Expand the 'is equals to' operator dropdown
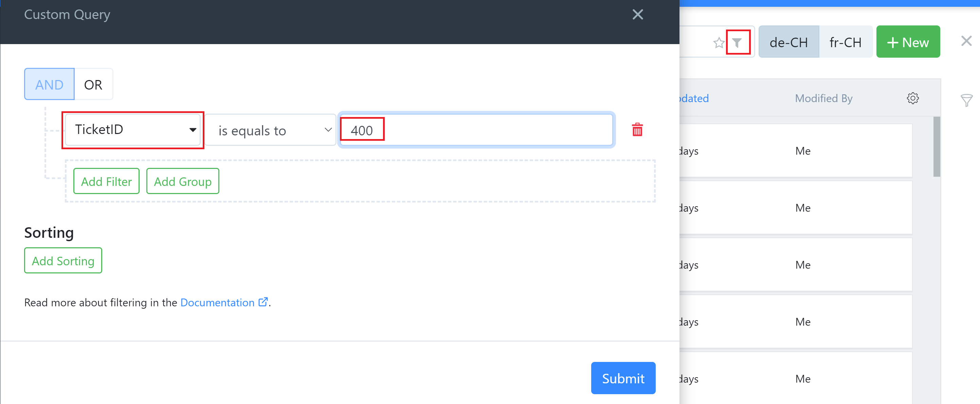The height and width of the screenshot is (404, 980). coord(271,130)
